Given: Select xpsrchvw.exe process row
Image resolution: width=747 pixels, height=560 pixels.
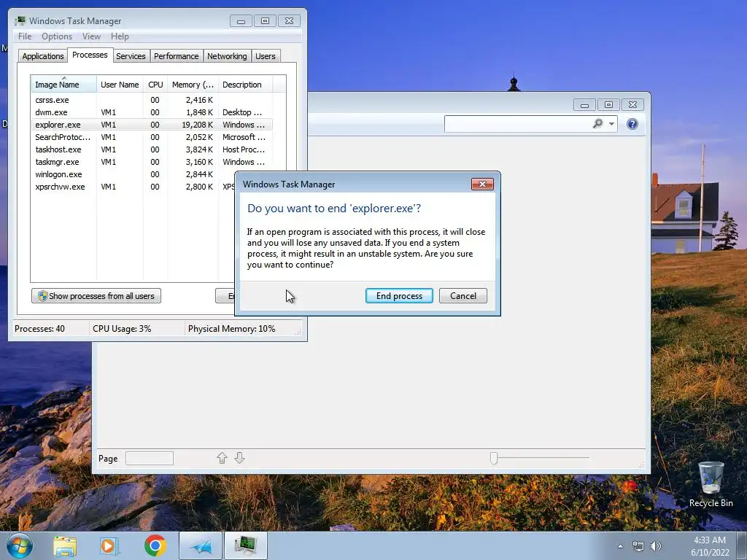Looking at the screenshot, I should (133, 187).
